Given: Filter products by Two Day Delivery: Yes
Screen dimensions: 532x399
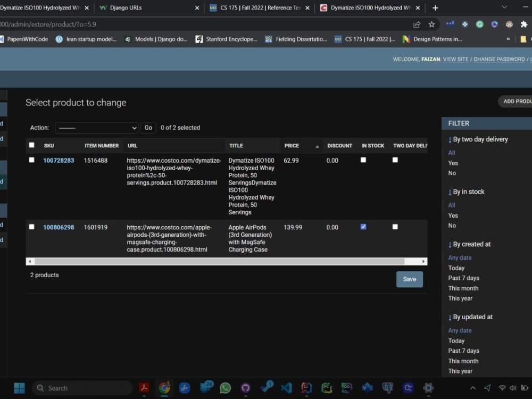Looking at the screenshot, I should (x=453, y=163).
